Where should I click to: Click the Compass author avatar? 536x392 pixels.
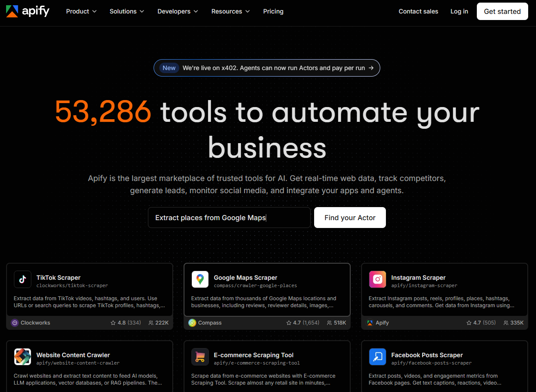[x=192, y=323]
